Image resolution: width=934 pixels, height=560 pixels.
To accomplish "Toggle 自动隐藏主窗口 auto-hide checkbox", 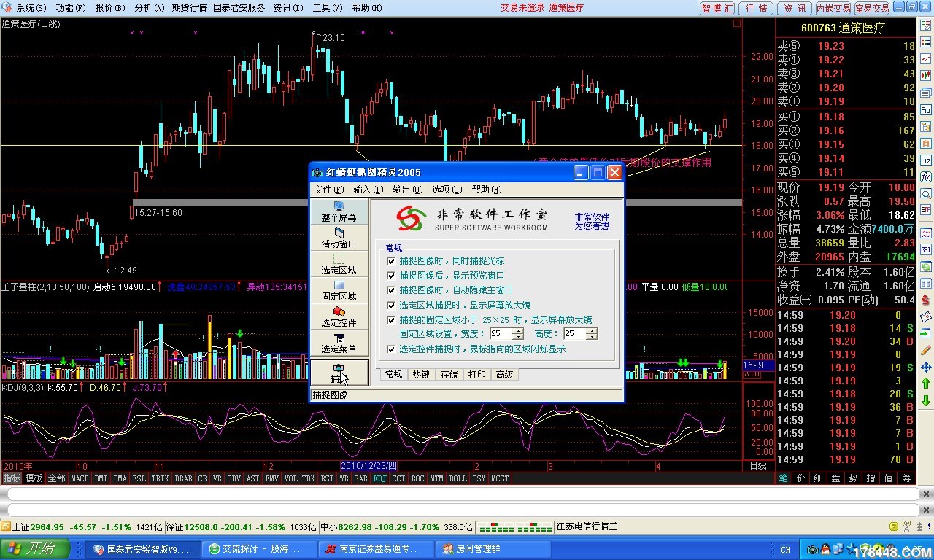I will point(391,290).
